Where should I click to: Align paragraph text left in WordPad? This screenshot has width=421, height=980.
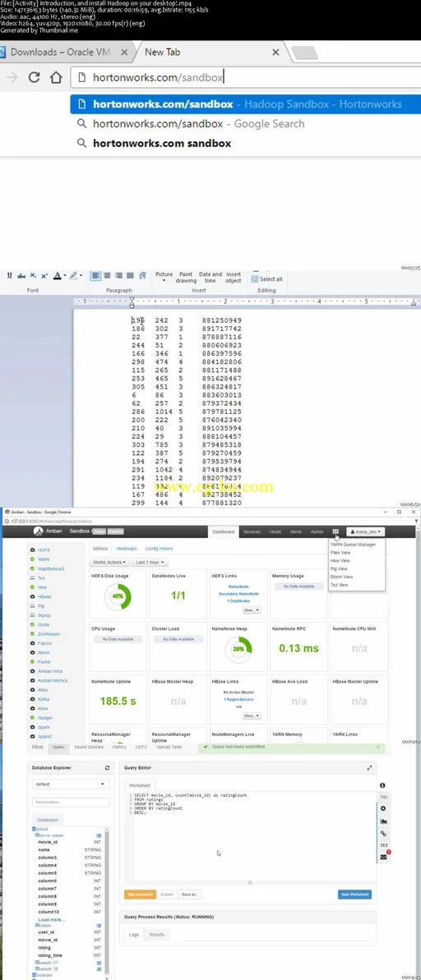click(95, 275)
